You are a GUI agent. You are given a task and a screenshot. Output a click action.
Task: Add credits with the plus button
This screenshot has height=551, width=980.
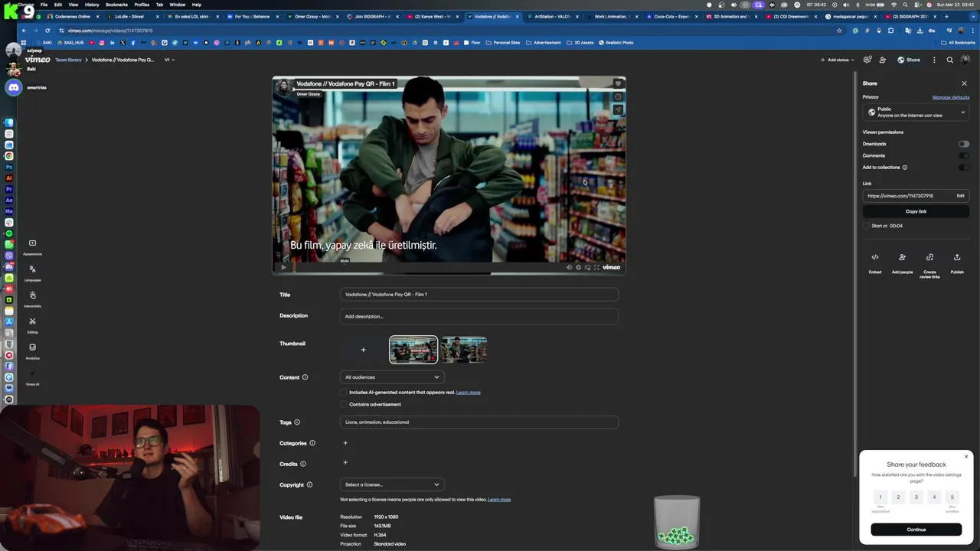coord(345,462)
